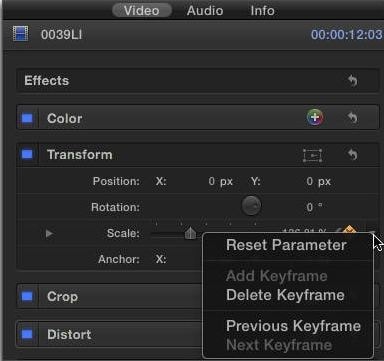The image size is (384, 361).
Task: Toggle the Crop blue checkbox
Action: click(27, 296)
